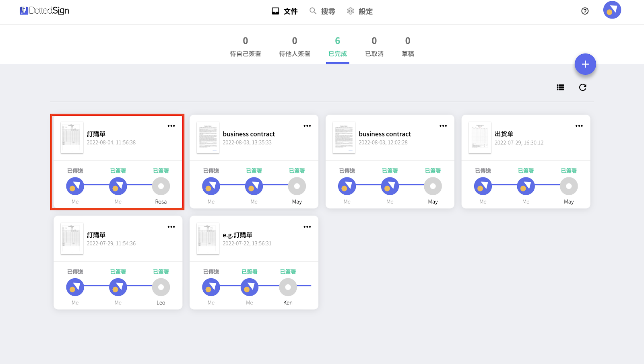
Task: Open more options for 訂購單 2022-07-29
Action: click(x=171, y=227)
